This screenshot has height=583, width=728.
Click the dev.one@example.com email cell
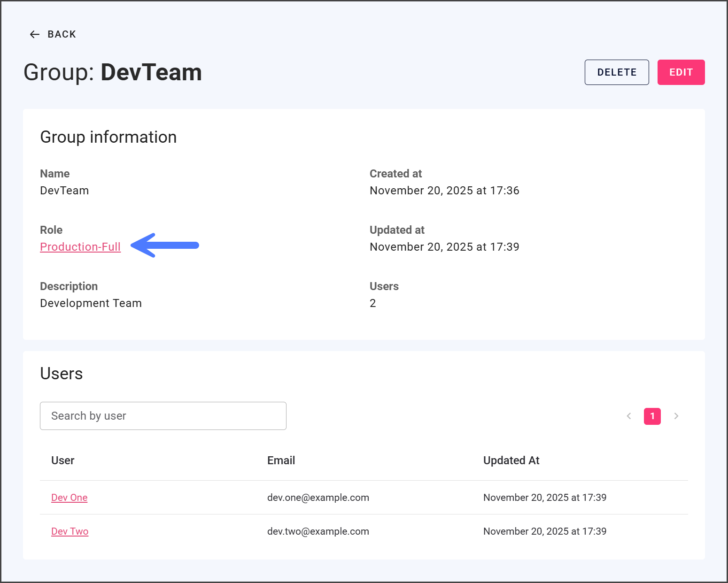pos(318,498)
